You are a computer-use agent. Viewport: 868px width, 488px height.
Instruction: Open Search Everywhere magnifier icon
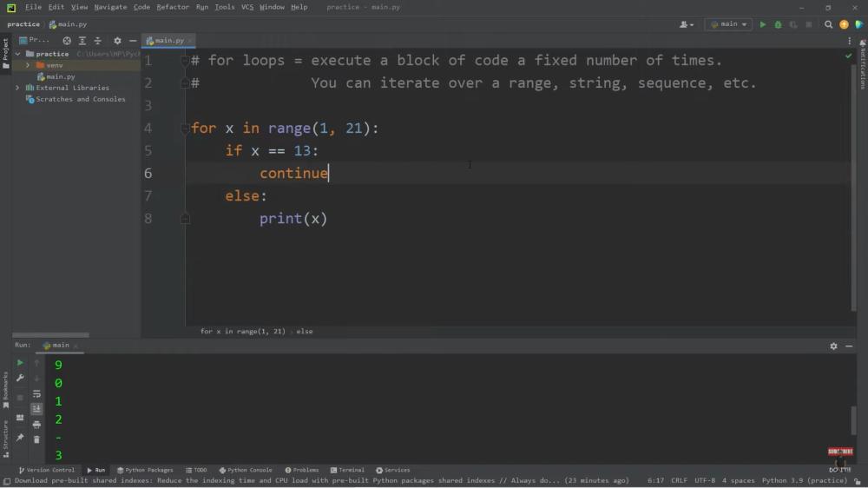point(828,24)
